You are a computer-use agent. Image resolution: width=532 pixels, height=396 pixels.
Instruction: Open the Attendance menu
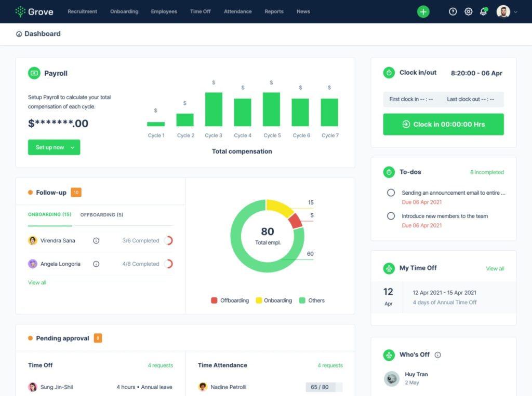point(237,11)
